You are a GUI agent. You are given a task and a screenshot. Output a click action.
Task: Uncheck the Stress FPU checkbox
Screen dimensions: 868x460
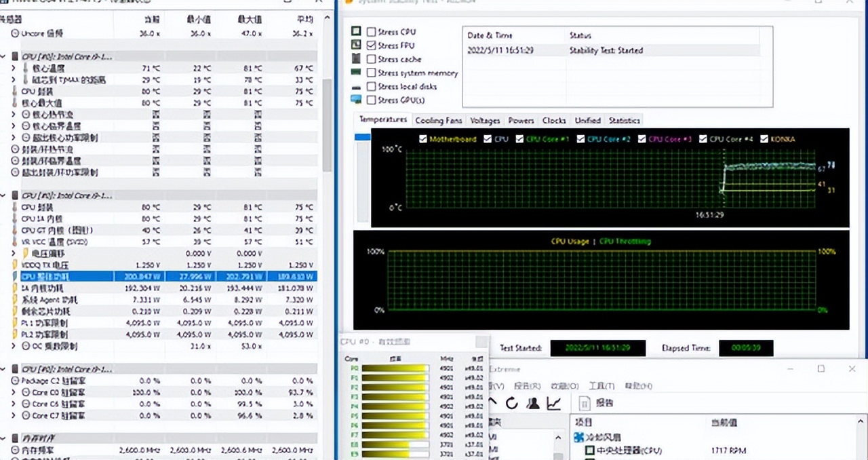point(371,45)
